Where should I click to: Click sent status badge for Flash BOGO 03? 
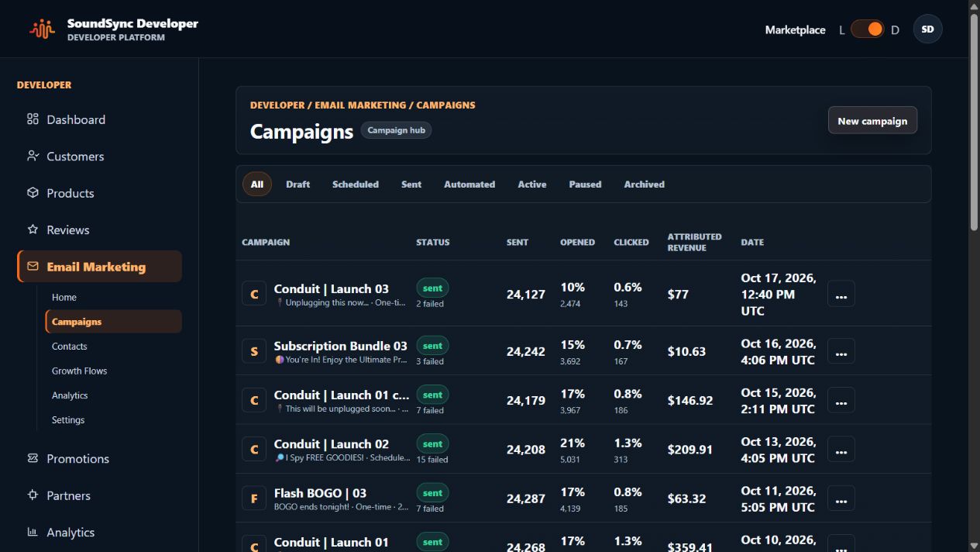tap(432, 492)
